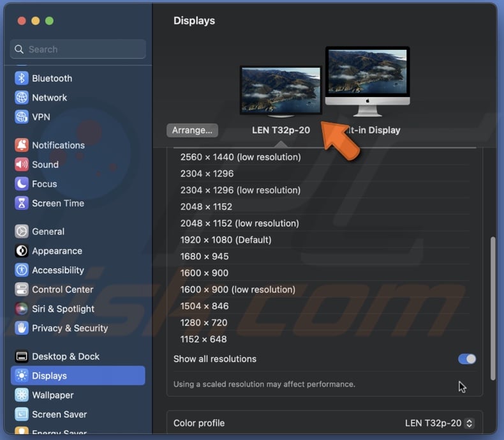Image resolution: width=504 pixels, height=440 pixels.
Task: Open Notifications via bell icon
Action: [x=22, y=145]
